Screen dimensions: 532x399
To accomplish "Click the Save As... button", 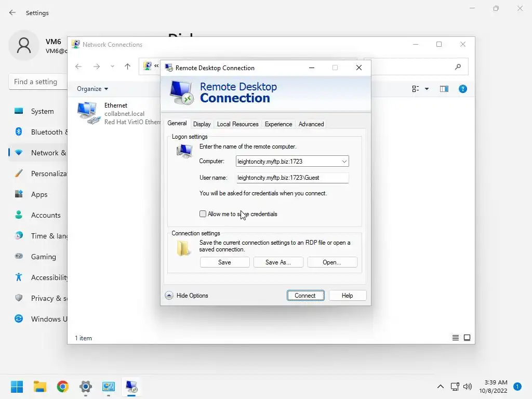I will click(x=278, y=262).
